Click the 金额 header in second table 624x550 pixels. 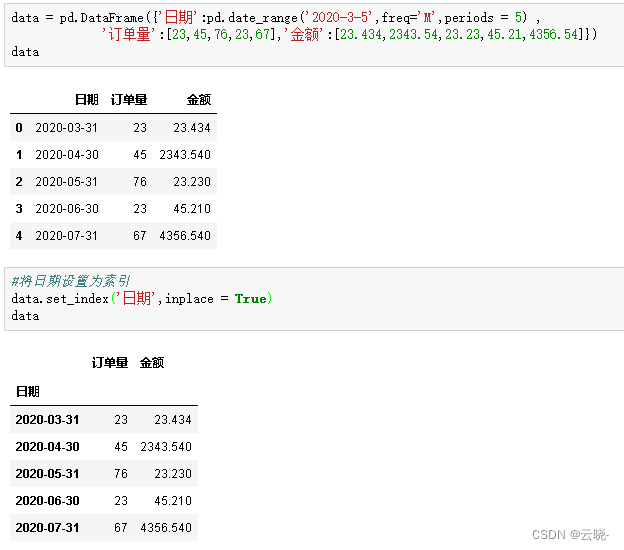[152, 363]
